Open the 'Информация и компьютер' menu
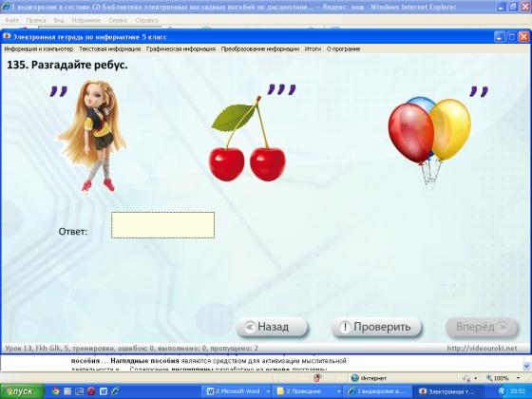The height and width of the screenshot is (399, 532). [x=39, y=48]
